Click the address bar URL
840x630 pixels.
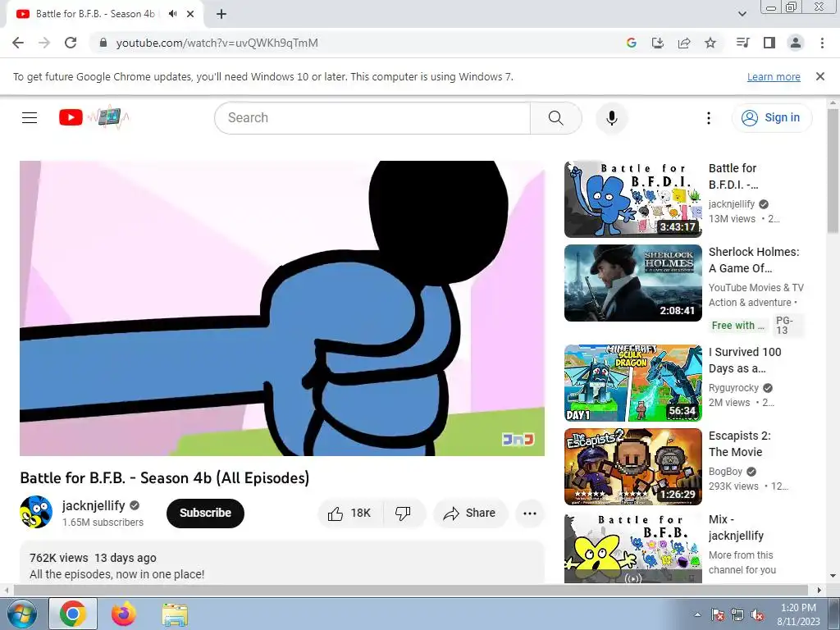point(217,43)
